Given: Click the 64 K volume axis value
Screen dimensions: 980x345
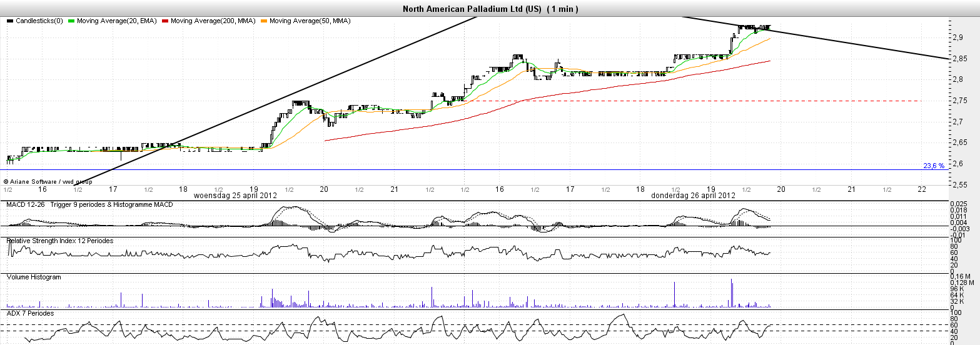Looking at the screenshot, I should point(958,295).
